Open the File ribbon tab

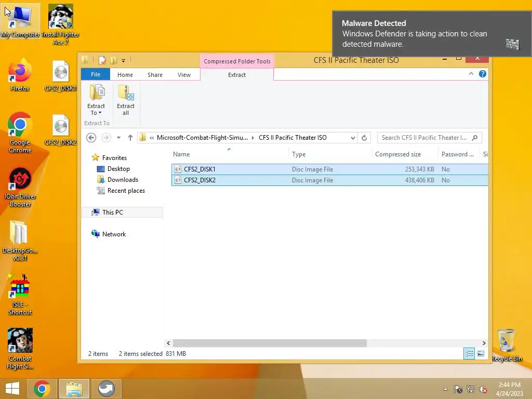(96, 74)
